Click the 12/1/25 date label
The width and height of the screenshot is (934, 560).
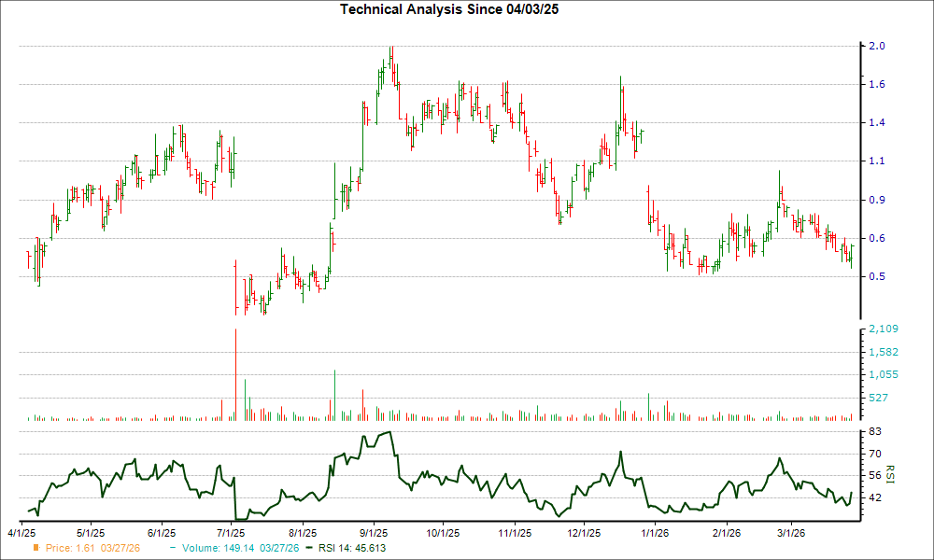coord(583,533)
